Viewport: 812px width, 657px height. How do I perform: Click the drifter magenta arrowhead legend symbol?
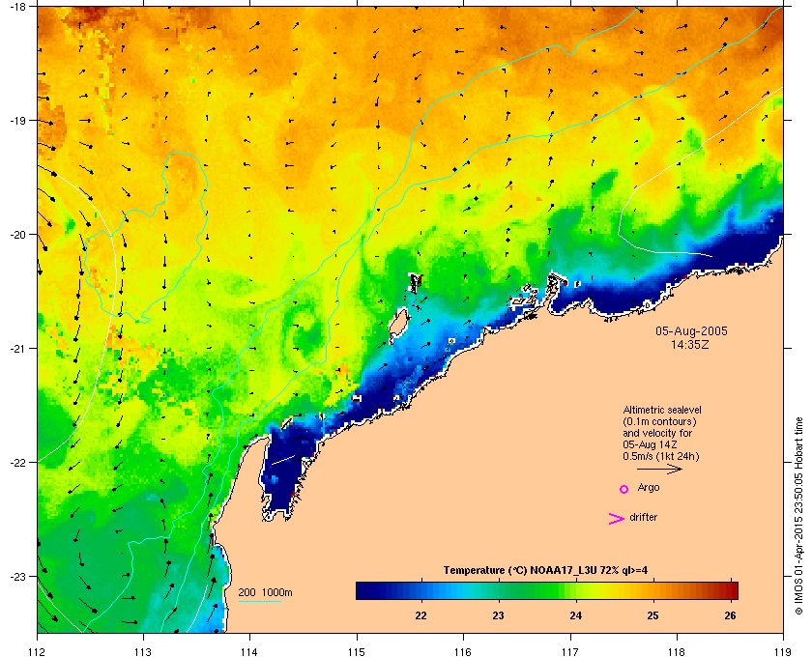616,519
